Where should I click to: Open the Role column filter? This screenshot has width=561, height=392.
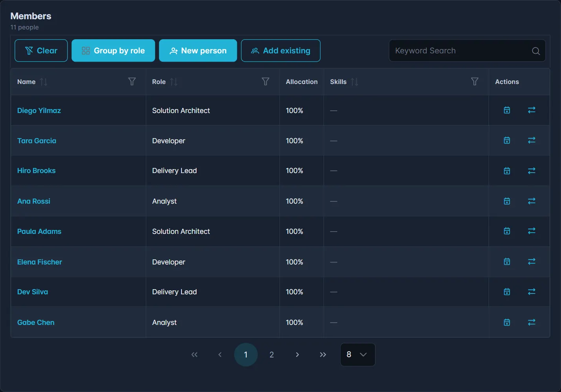point(266,82)
